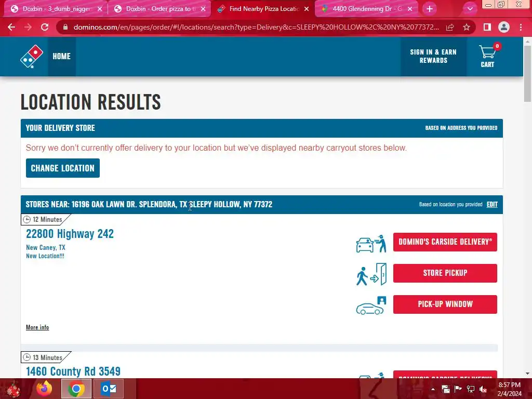Close the Find Nearby Pizza Locations tab

click(x=307, y=9)
